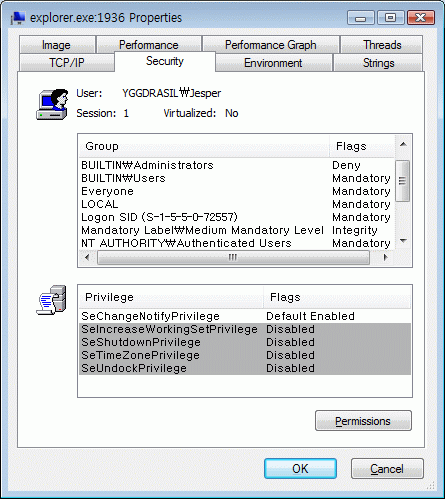445x499 pixels.
Task: Select BUILTIN\Administrators group row
Action: [237, 165]
